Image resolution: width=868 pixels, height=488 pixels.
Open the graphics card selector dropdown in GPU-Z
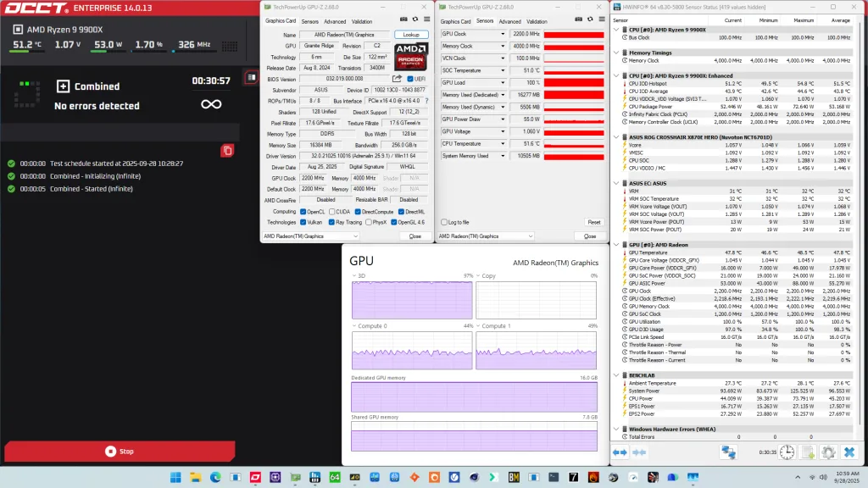pyautogui.click(x=355, y=236)
